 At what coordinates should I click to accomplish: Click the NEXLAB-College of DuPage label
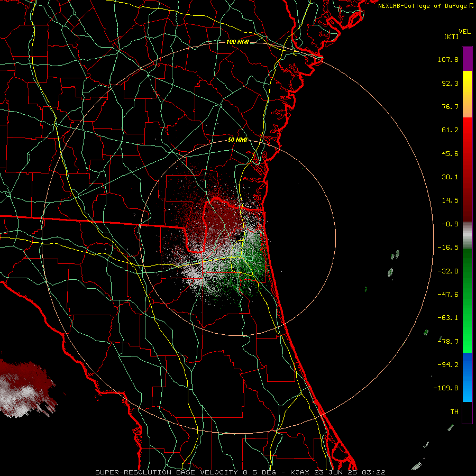coord(426,6)
